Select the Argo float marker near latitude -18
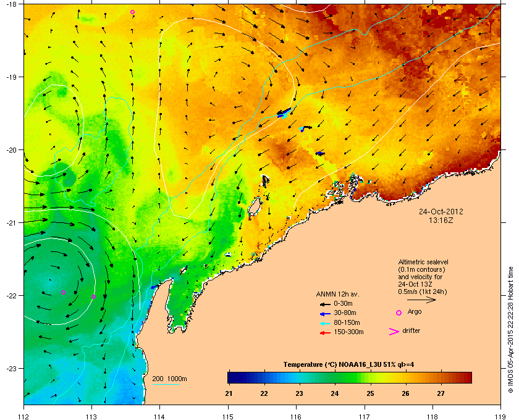The height and width of the screenshot is (420, 519). point(132,12)
